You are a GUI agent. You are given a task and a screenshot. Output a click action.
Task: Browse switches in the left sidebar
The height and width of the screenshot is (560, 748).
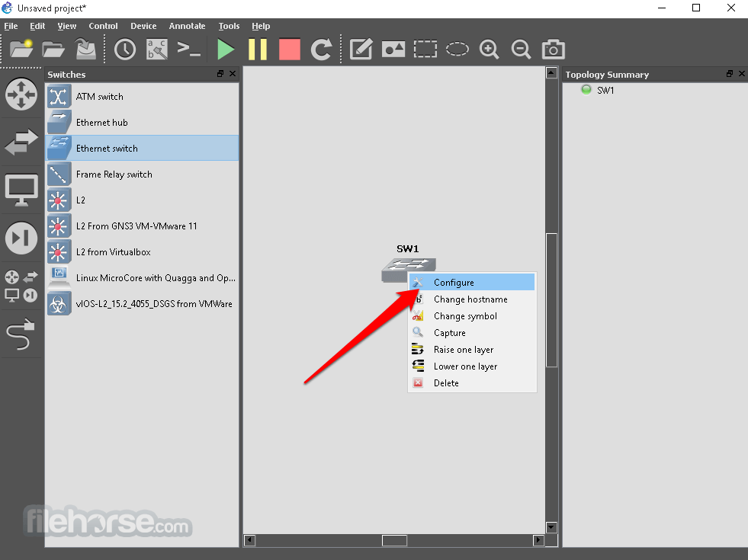[21, 142]
